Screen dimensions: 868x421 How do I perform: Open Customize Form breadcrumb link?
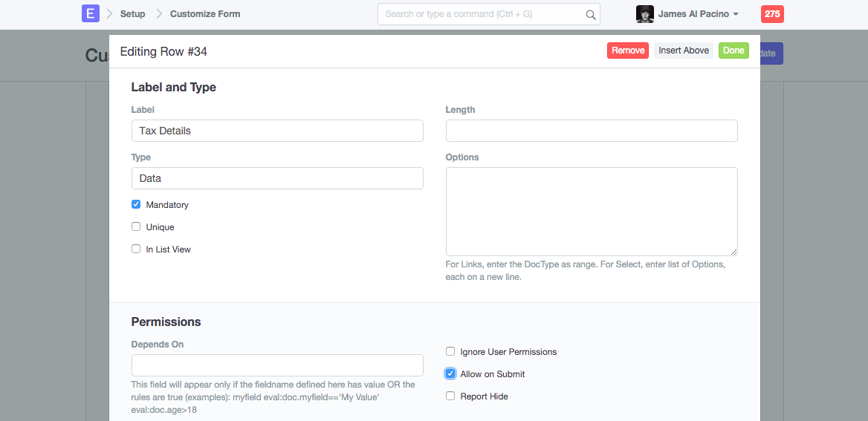(x=205, y=14)
